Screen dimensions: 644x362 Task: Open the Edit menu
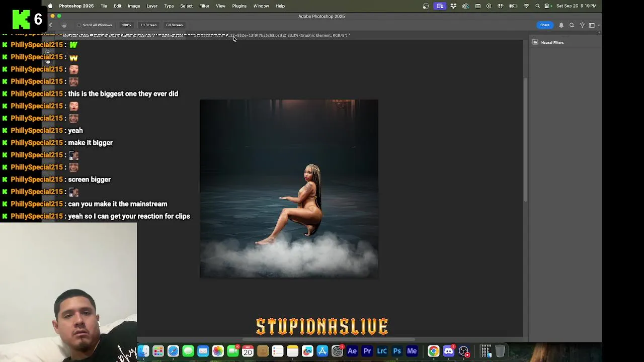117,6
